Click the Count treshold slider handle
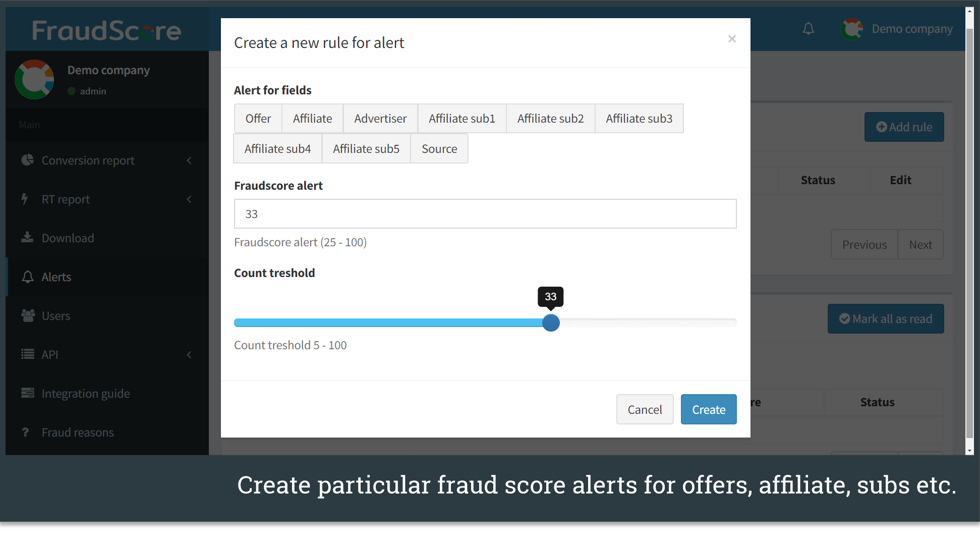980x540 pixels. coord(551,323)
